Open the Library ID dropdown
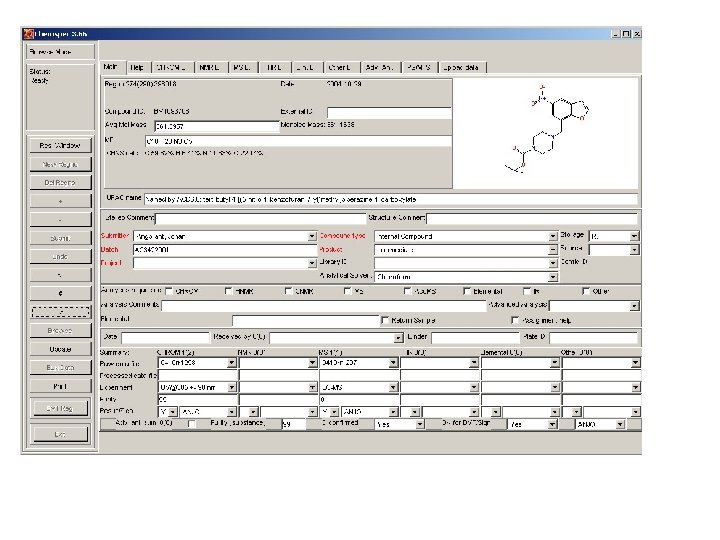The height and width of the screenshot is (540, 720). point(553,263)
